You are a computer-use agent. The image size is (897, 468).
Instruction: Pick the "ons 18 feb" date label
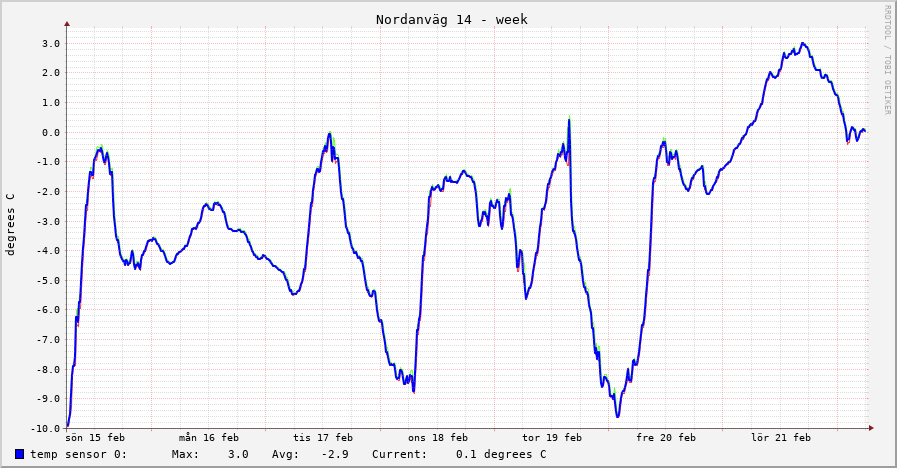point(438,437)
